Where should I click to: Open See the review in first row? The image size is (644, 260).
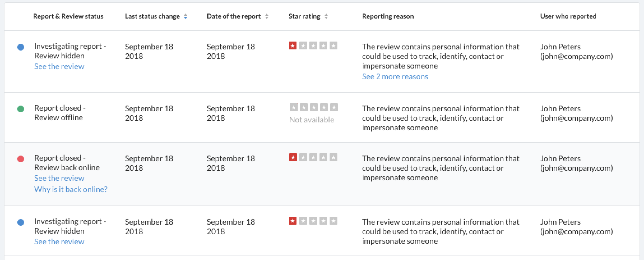coord(59,67)
